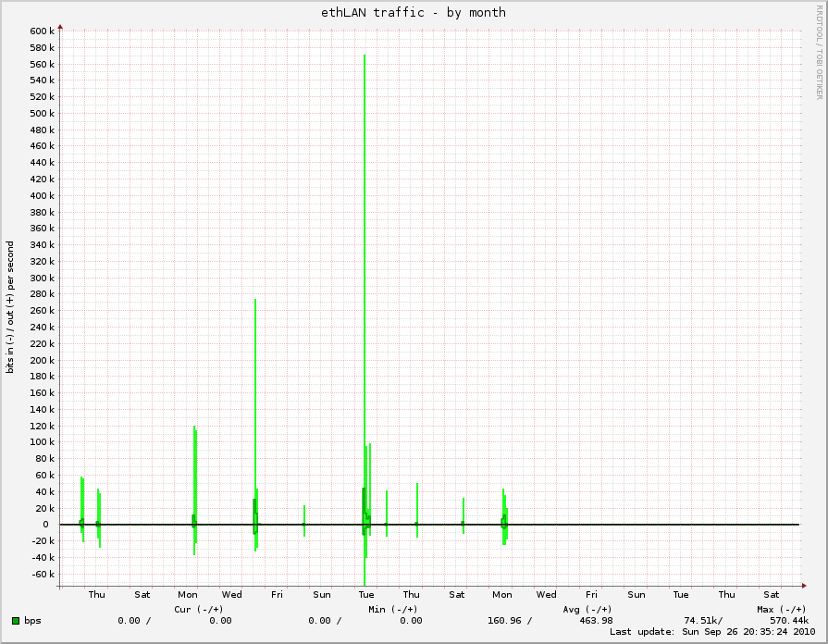Screen dimensions: 828x644
Task: Select the '-60 k' y-axis tick label
Action: click(43, 575)
